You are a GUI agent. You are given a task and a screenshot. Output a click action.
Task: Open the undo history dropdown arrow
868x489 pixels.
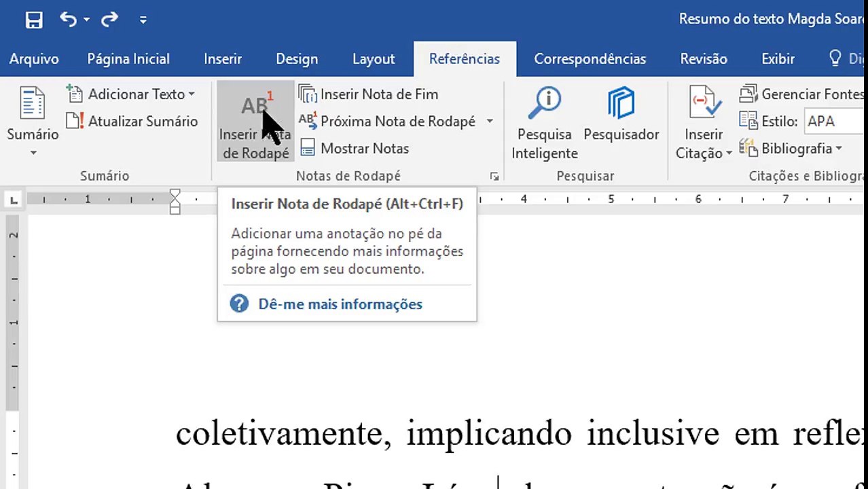[87, 20]
